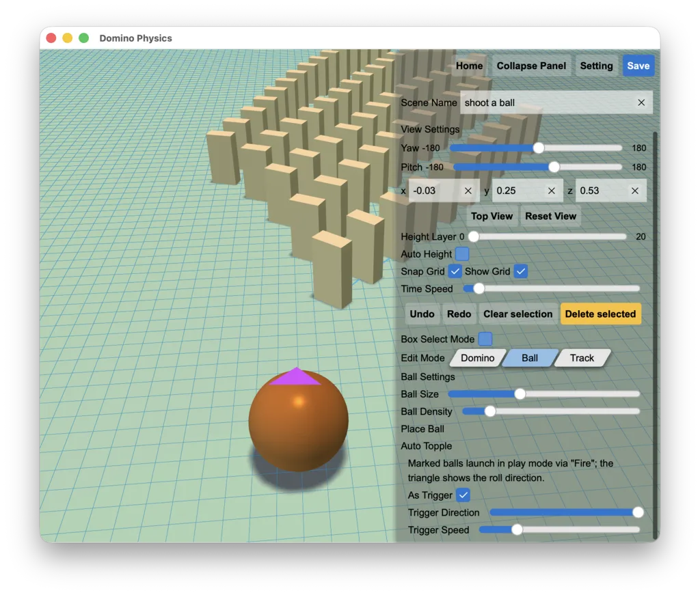Click the Auto Topple label
The image size is (700, 595).
(426, 446)
